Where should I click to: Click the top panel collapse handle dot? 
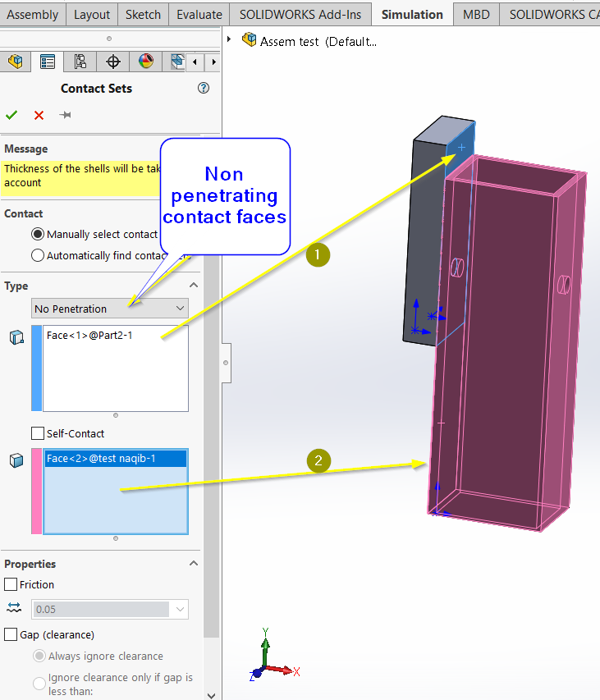[109, 39]
